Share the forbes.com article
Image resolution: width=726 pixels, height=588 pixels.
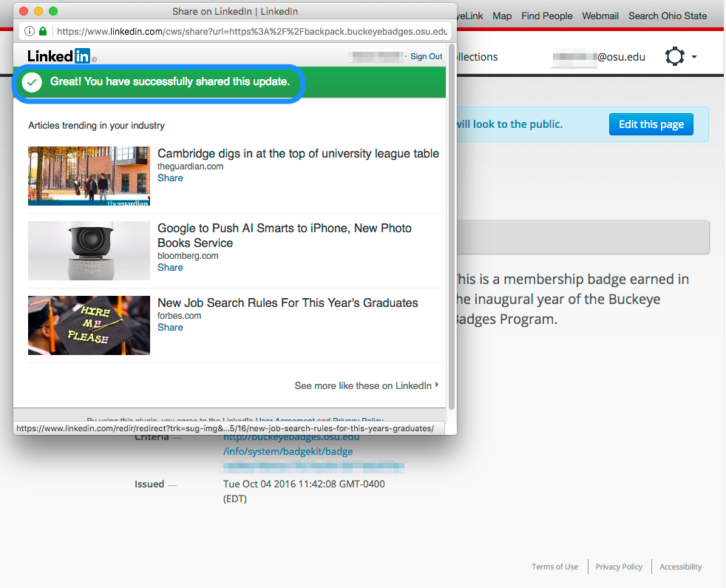170,327
